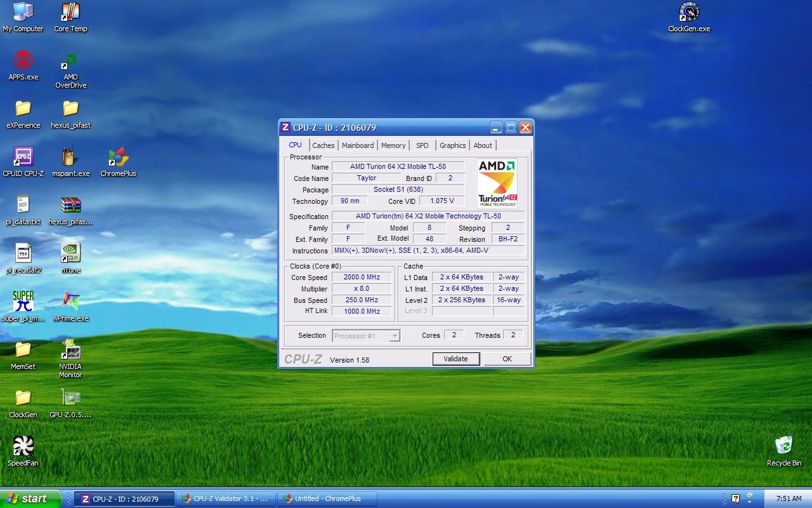Click the Specification field value

coord(428,216)
